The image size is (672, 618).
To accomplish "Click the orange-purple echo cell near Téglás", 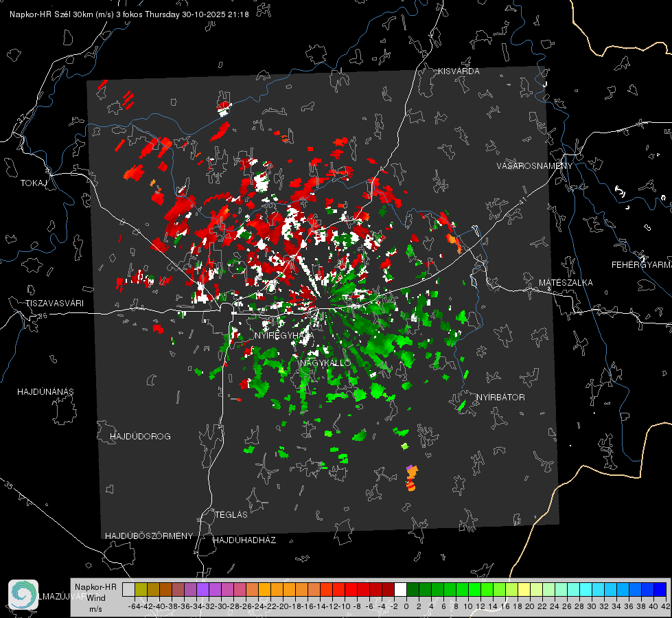I will click(411, 478).
